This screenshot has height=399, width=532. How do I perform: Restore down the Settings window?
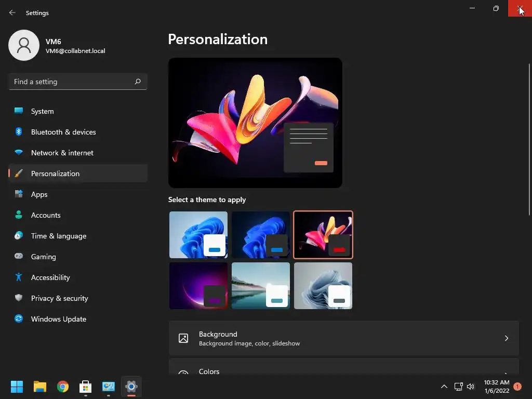point(496,8)
